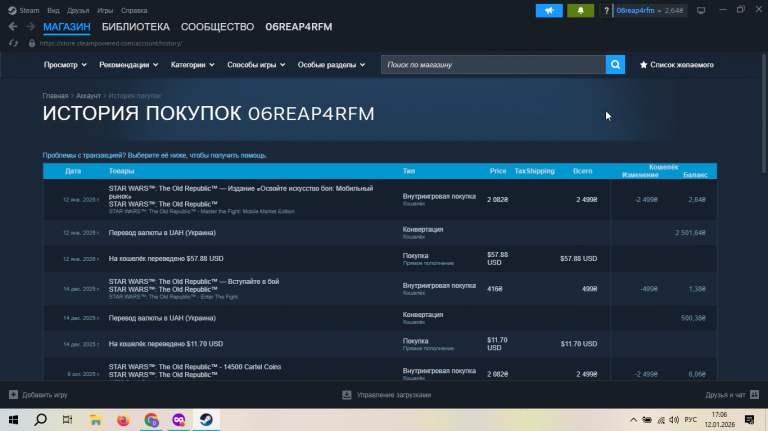768x431 pixels.
Task: Open Master the Fight Mobile Market Edition transaction
Action: pos(380,199)
